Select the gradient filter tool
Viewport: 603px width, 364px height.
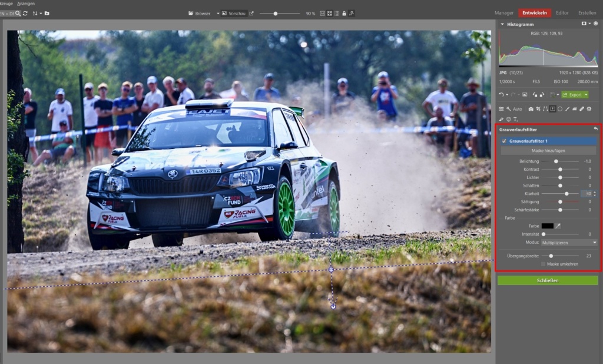coord(552,109)
